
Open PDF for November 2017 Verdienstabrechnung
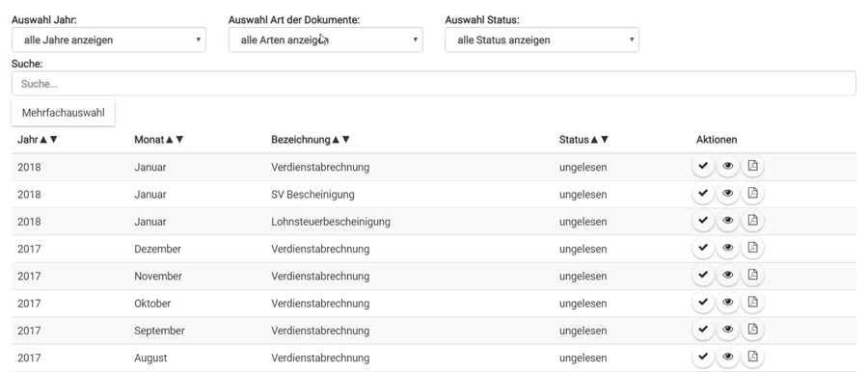click(752, 275)
